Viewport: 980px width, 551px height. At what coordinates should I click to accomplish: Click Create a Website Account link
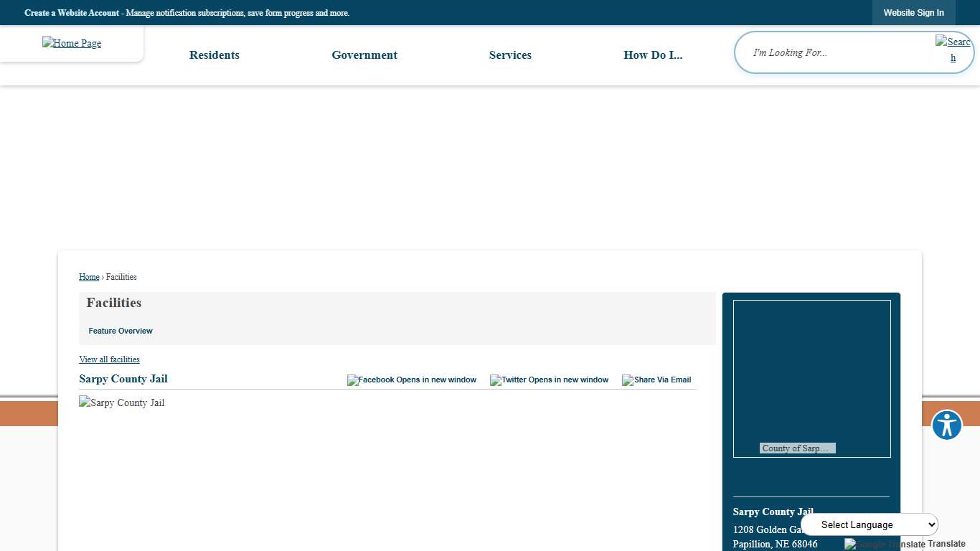click(x=72, y=13)
